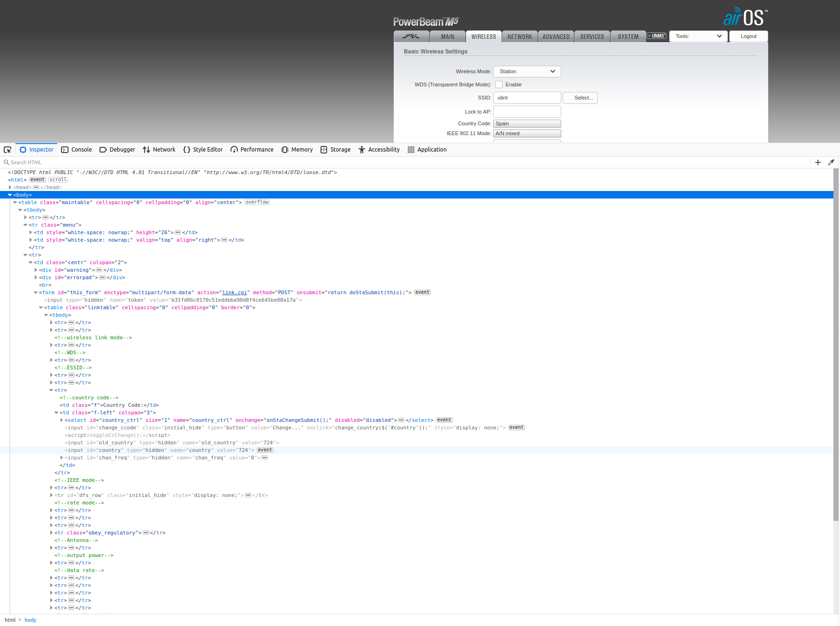Open the Tools dropdown
Screen dimensions: 840x626
tap(698, 36)
